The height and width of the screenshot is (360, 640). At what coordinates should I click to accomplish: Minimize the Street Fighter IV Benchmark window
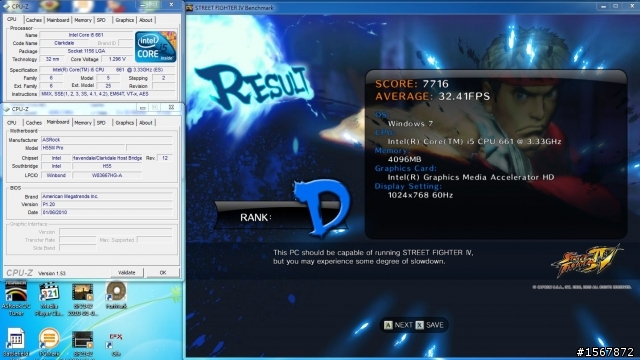604,7
